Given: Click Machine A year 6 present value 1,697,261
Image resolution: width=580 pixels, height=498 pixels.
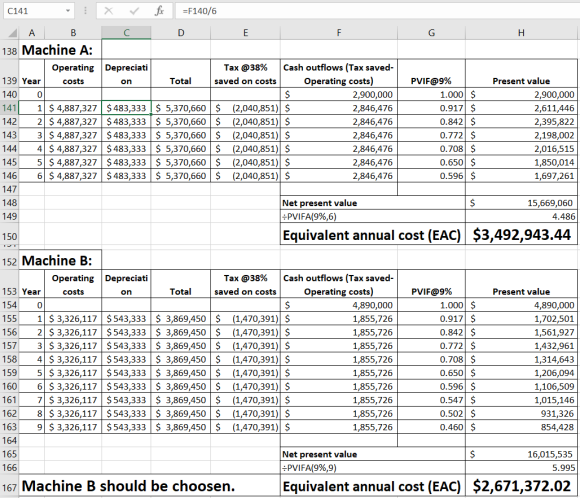Looking at the screenshot, I should coord(521,176).
